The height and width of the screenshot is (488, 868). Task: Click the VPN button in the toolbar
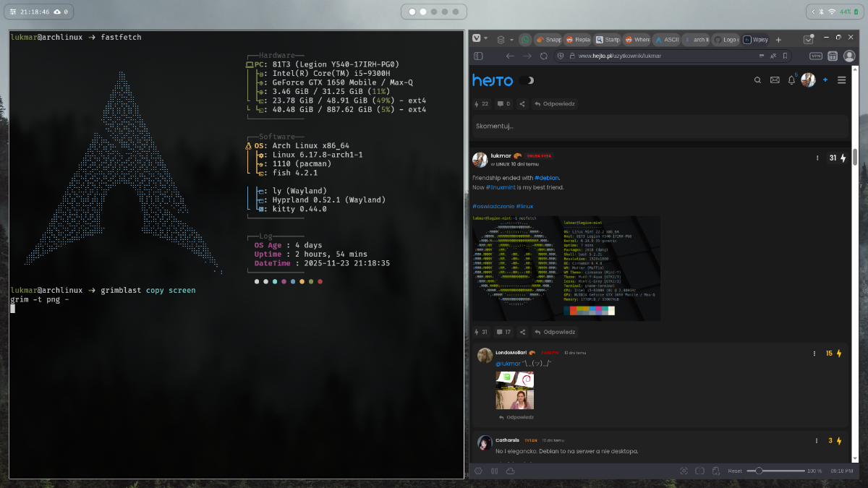pos(816,56)
